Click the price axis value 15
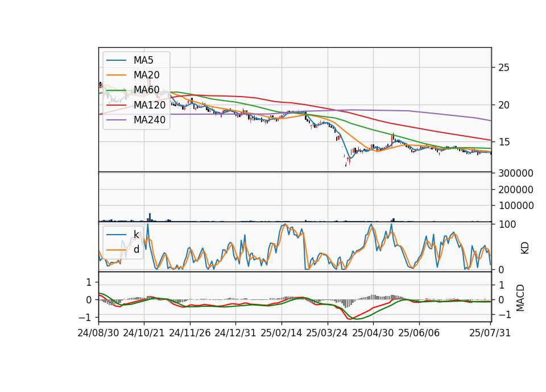The image size is (546, 392). point(504,142)
